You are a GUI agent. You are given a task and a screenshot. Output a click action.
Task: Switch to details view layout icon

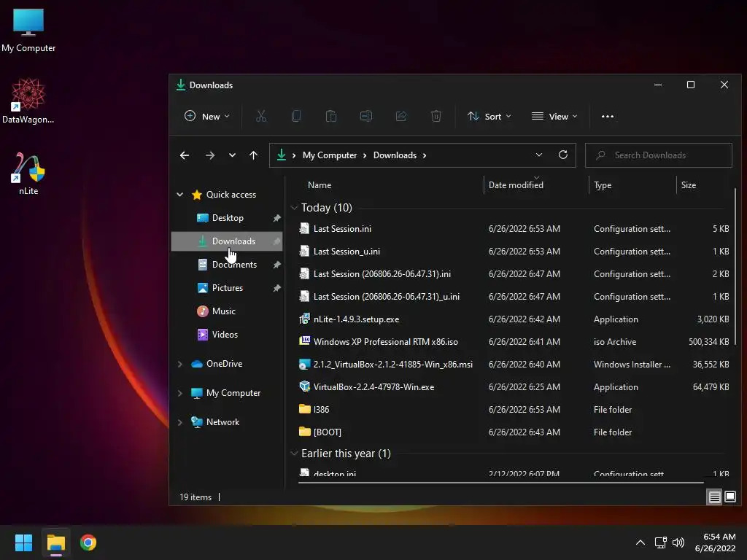[x=714, y=497]
